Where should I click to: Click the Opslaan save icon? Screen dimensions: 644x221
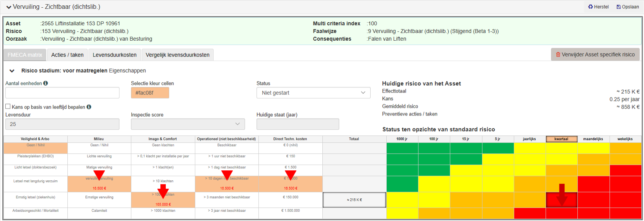(618, 7)
